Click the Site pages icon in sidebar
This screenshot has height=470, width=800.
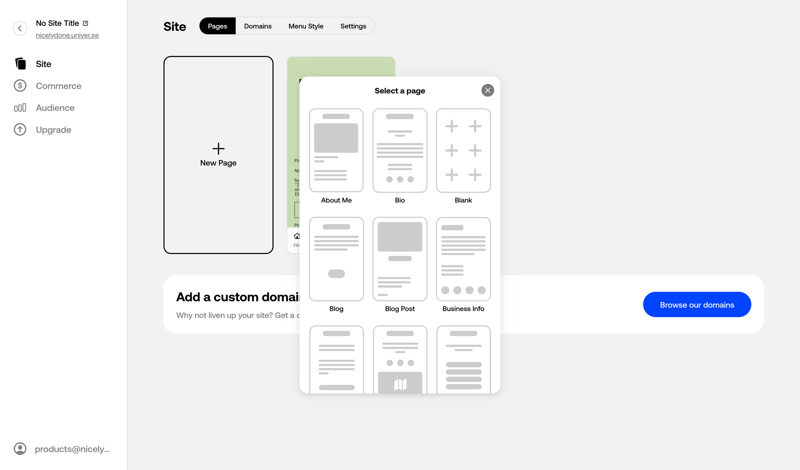click(20, 64)
